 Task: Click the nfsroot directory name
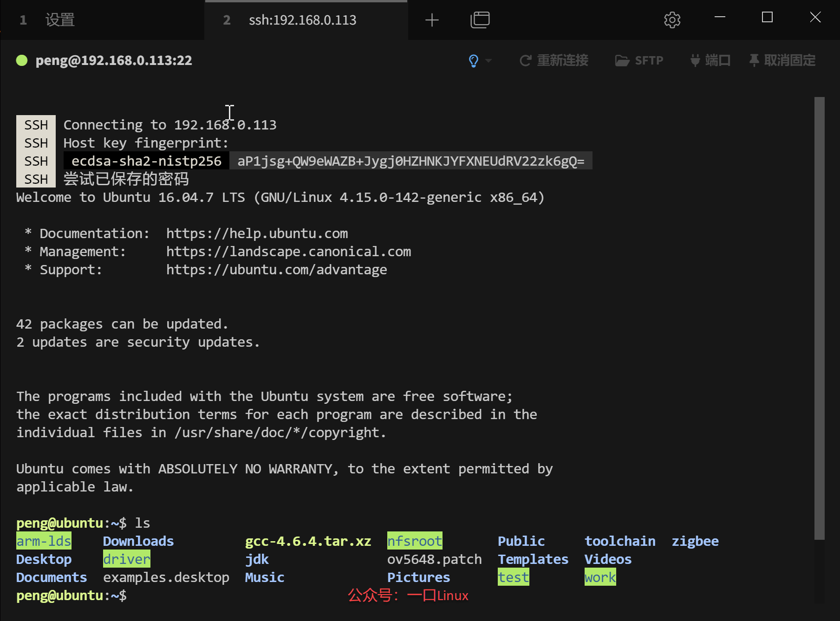coord(415,541)
